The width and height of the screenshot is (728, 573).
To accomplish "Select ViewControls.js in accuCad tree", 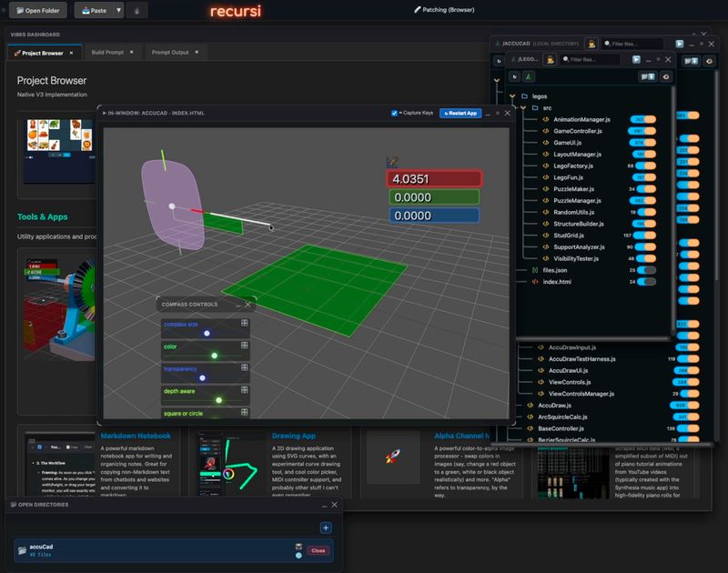I will click(x=570, y=382).
